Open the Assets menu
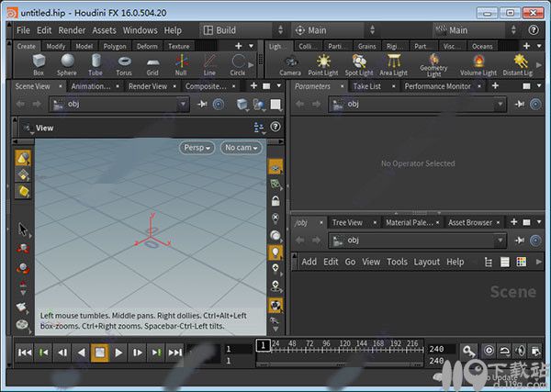 coord(104,30)
